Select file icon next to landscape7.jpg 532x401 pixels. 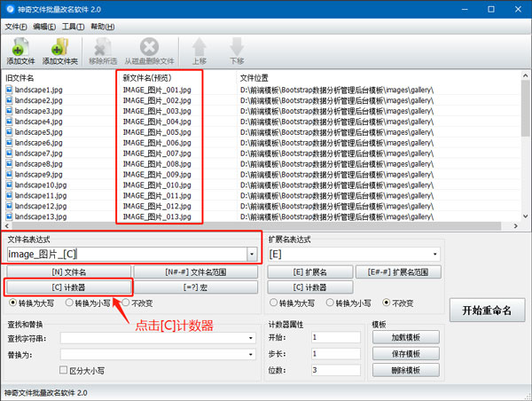click(9, 153)
